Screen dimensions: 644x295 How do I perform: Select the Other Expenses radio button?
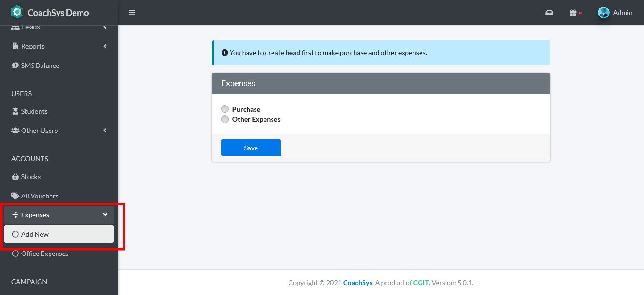(225, 119)
